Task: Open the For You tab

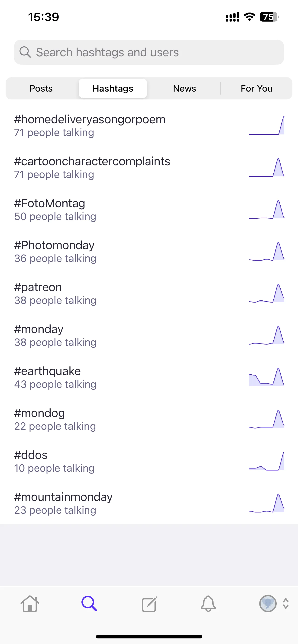Action: pos(257,89)
